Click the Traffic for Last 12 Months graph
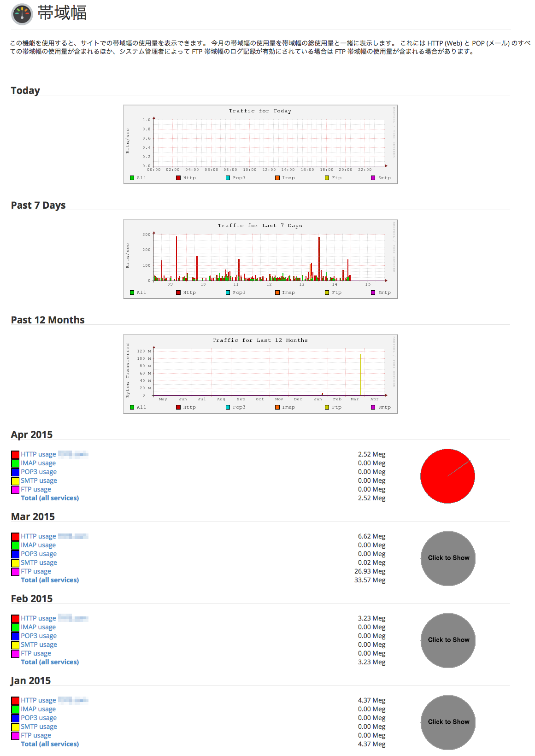Viewport: 535px width, 756px height. [x=260, y=374]
